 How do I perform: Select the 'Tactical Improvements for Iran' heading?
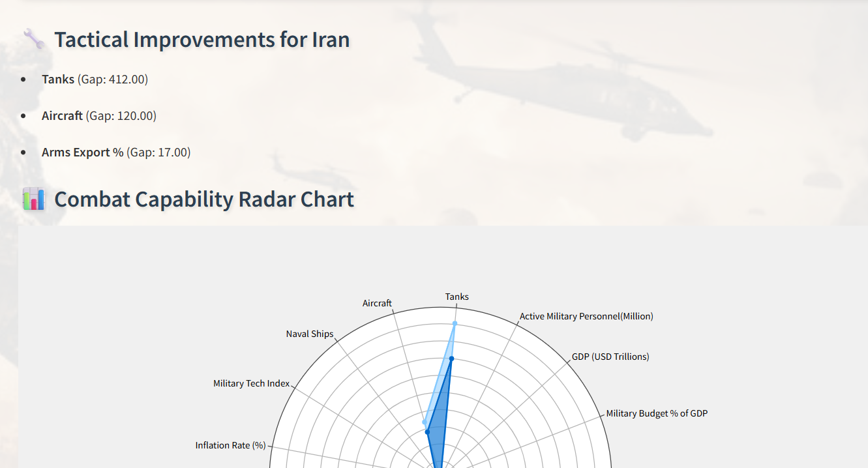pos(202,39)
